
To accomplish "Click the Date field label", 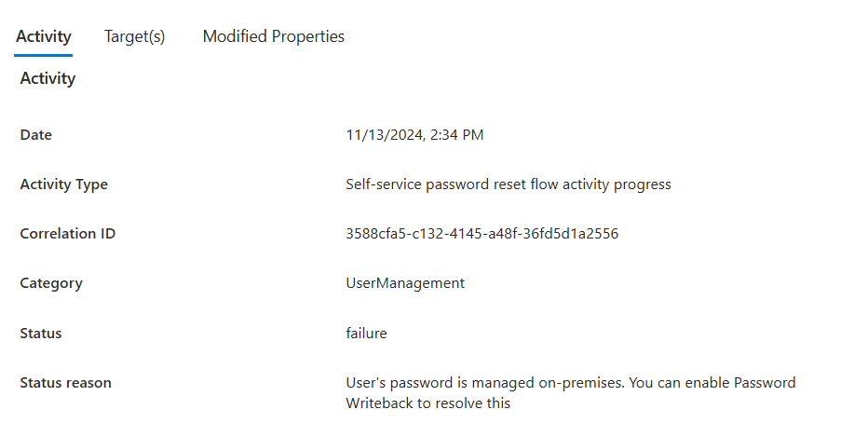I will coord(36,135).
